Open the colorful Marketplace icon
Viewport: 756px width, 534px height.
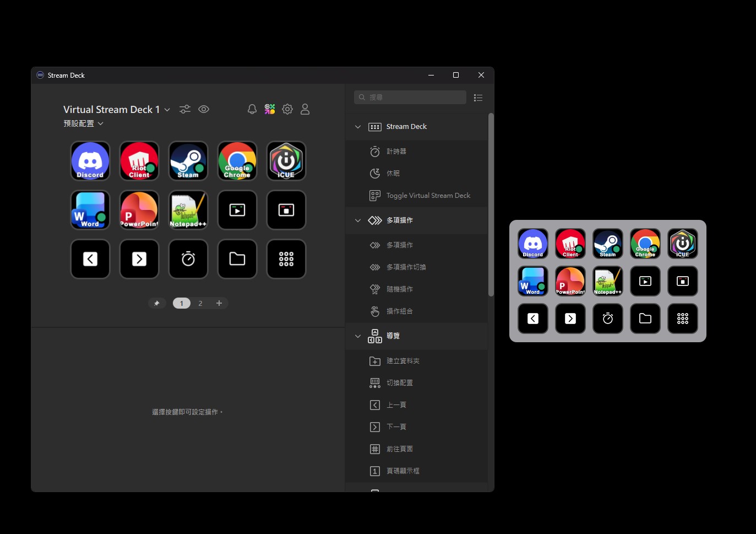coord(270,109)
